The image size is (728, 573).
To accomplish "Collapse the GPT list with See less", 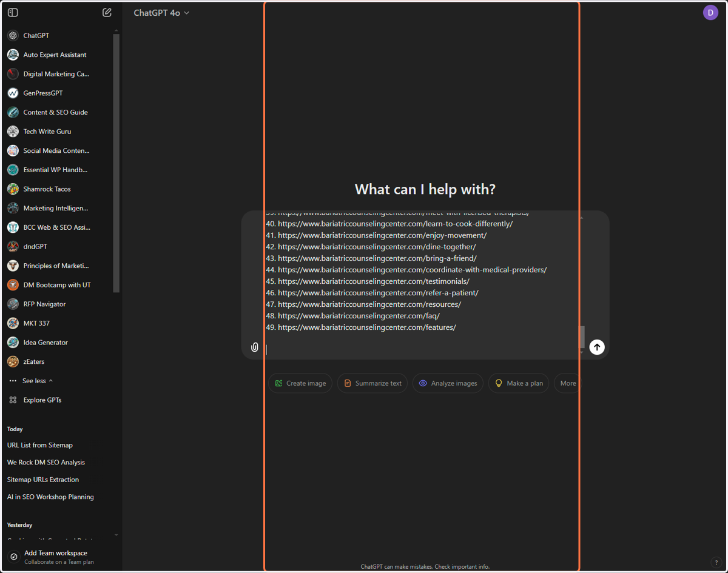I will click(x=38, y=381).
